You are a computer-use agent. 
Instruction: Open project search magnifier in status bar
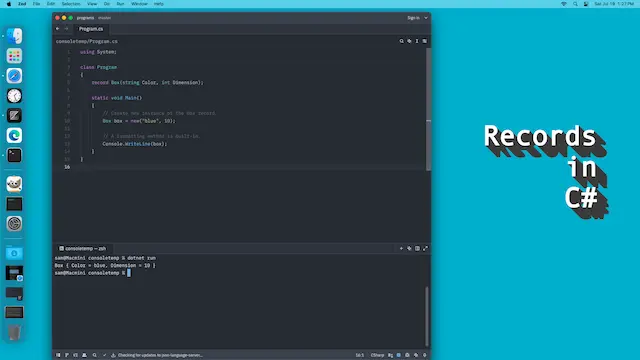(94, 355)
